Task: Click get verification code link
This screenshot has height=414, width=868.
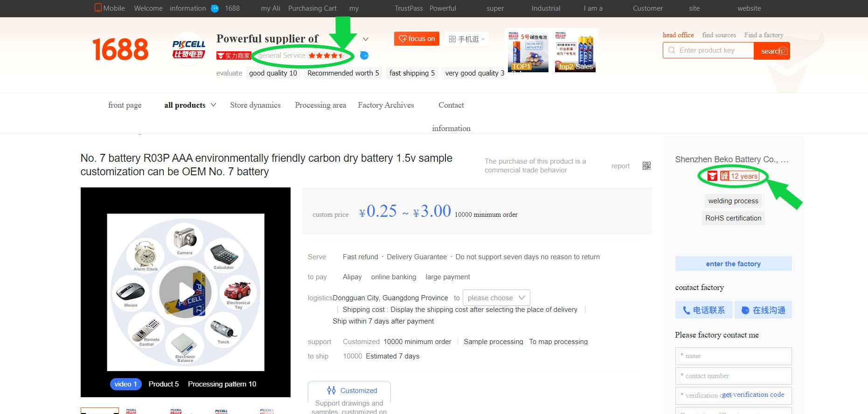Action: pos(753,394)
